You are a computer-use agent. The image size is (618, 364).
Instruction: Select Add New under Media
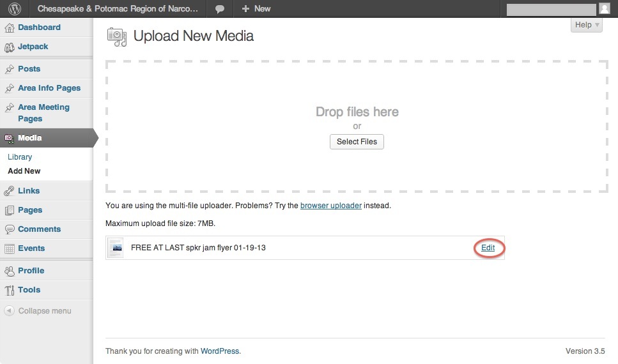point(24,171)
